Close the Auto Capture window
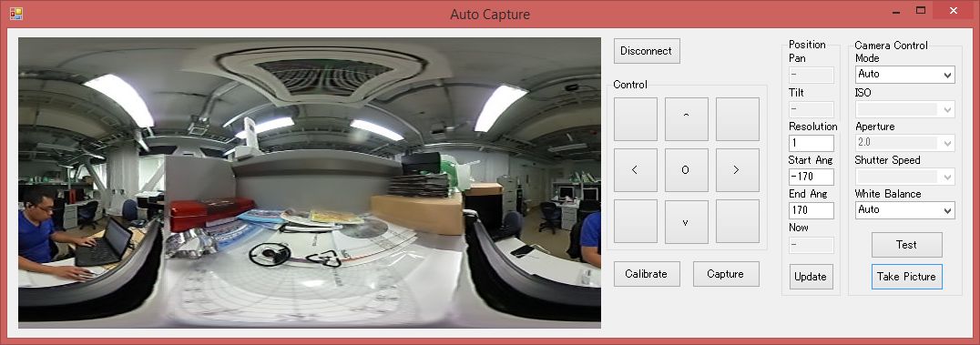Viewport: 980px width, 345px height. coord(953,11)
